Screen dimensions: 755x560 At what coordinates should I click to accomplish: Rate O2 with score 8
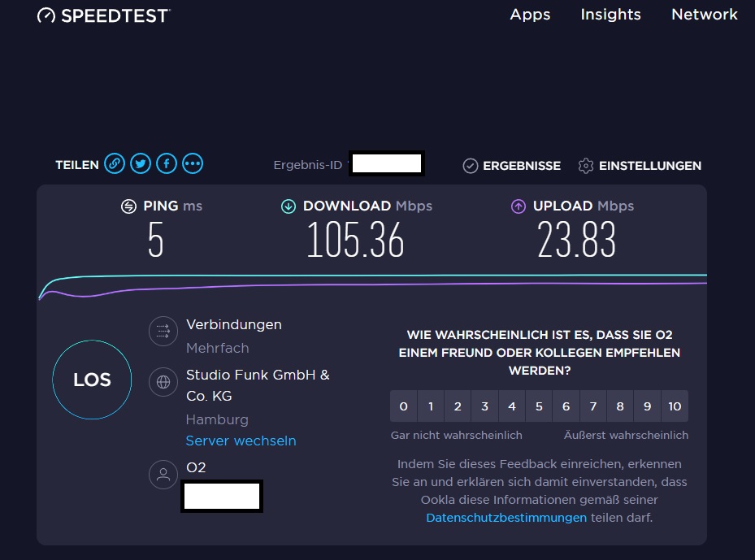tap(620, 406)
